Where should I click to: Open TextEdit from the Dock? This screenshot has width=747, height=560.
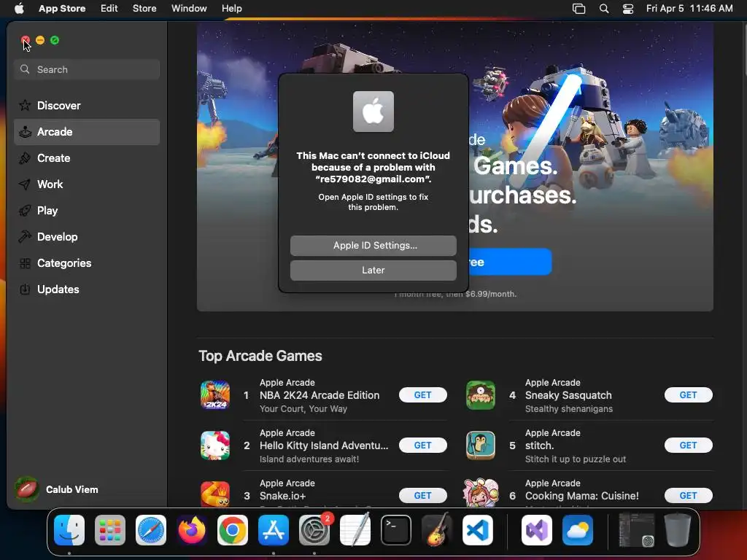[355, 529]
